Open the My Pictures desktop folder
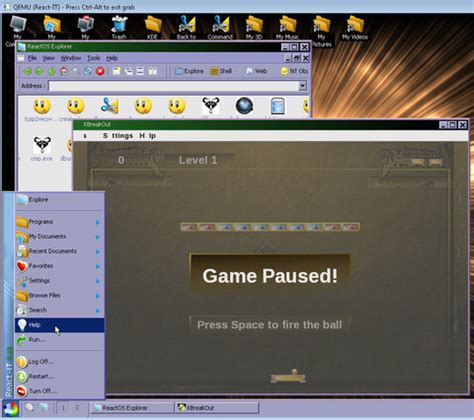 click(321, 31)
